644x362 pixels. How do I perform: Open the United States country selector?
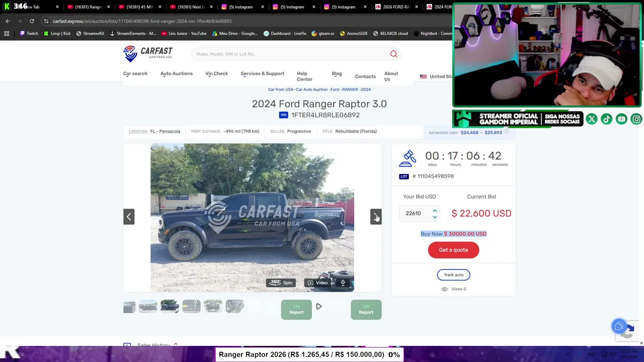pos(436,76)
